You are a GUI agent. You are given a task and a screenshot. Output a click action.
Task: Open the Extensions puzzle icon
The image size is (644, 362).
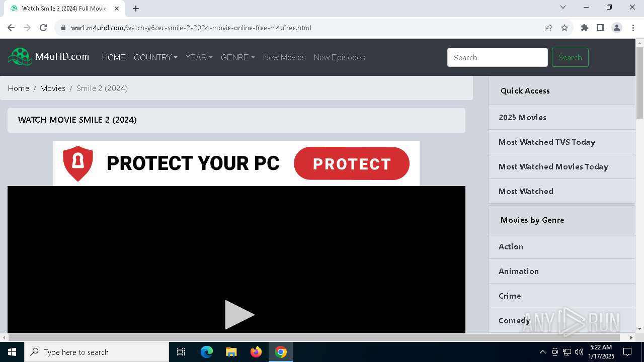[585, 28]
